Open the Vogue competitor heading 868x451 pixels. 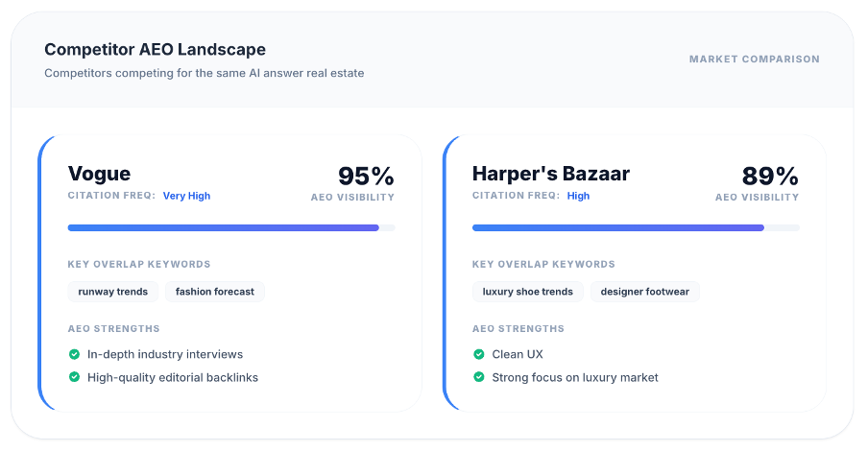pos(99,174)
